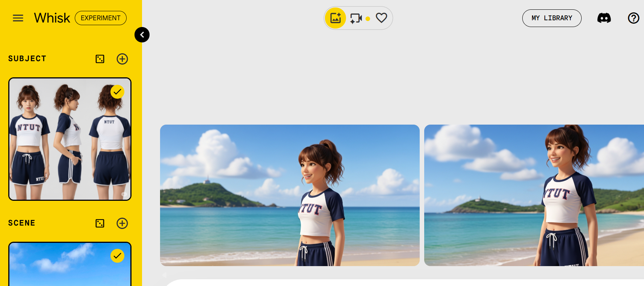Open the help question mark icon
Screen dimensions: 644x286
pos(633,18)
